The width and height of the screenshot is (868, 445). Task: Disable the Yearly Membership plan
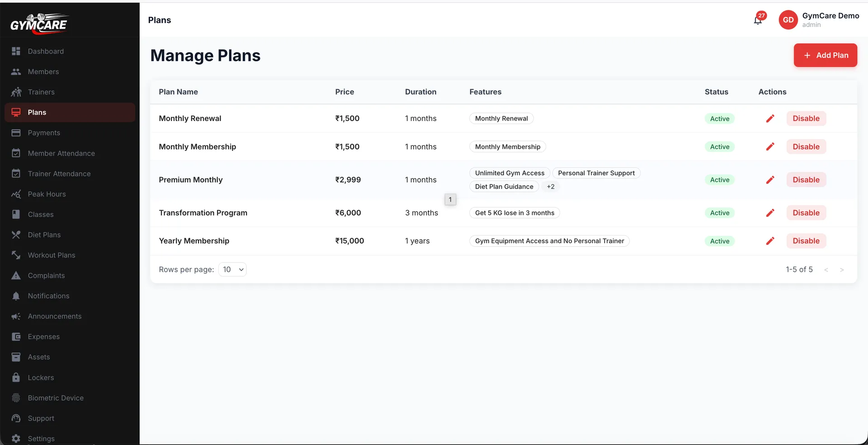[806, 241]
